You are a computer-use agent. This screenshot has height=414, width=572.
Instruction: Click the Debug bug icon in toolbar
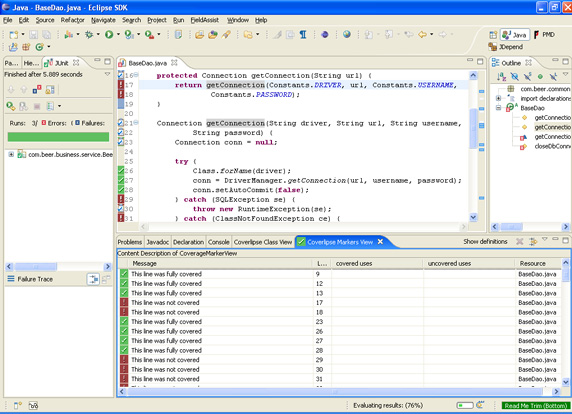(89, 34)
